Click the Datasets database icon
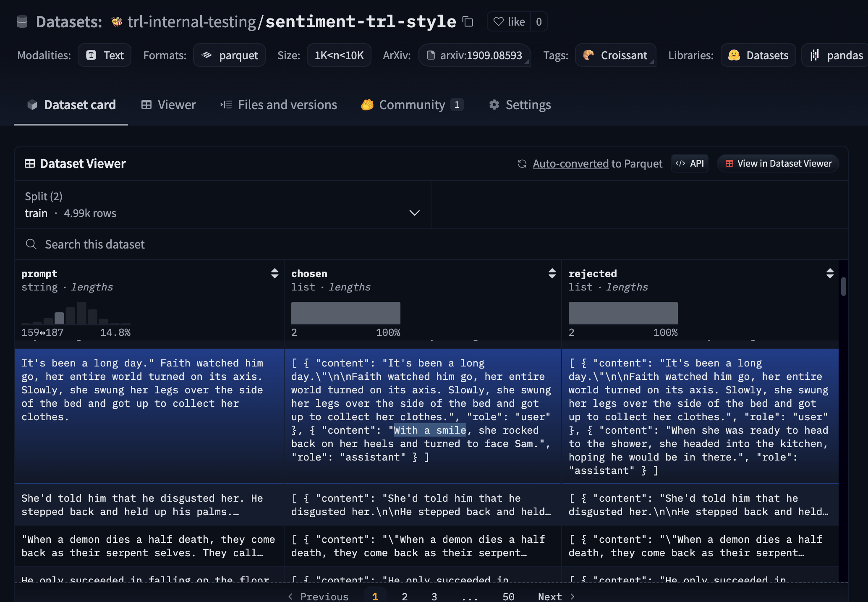 pyautogui.click(x=22, y=21)
